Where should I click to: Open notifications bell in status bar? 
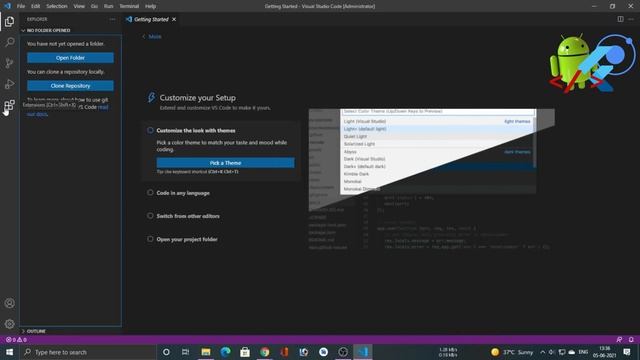tap(631, 340)
